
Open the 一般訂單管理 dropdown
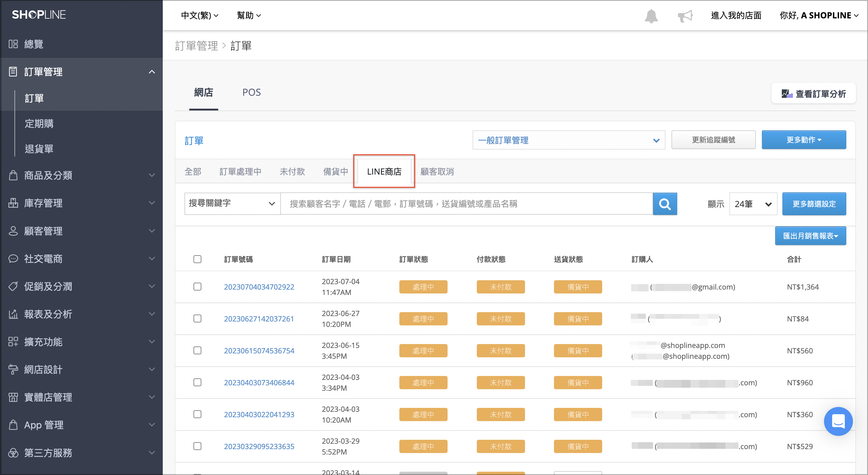pyautogui.click(x=568, y=140)
